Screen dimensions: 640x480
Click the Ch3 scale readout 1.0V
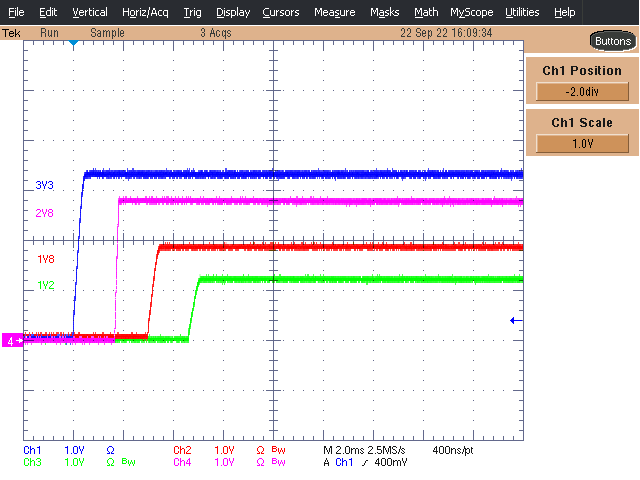(x=74, y=462)
